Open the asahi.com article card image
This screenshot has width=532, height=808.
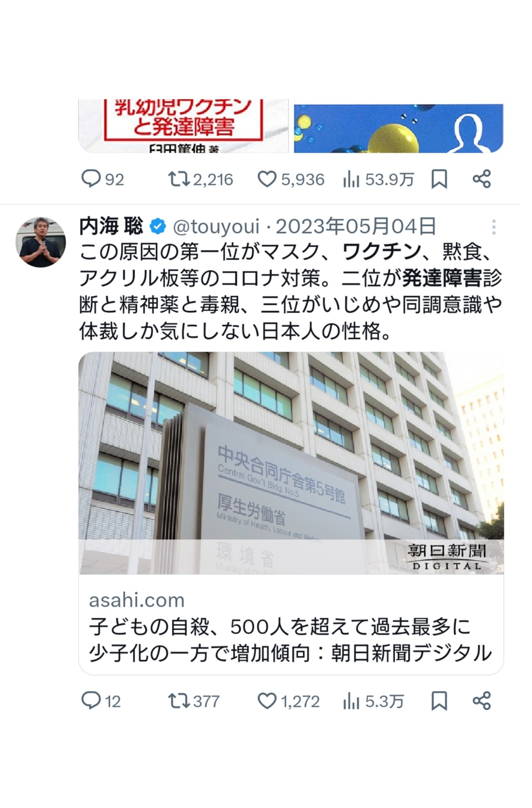point(291,463)
